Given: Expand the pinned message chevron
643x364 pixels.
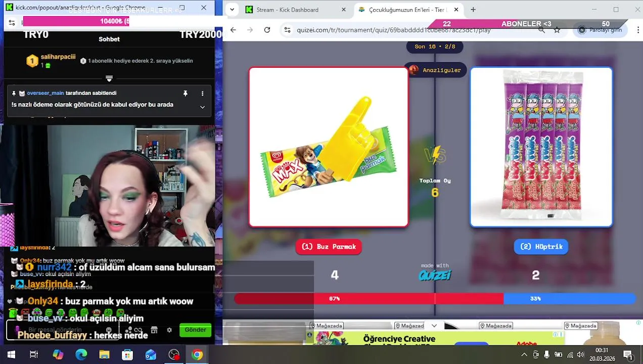Looking at the screenshot, I should tap(202, 107).
